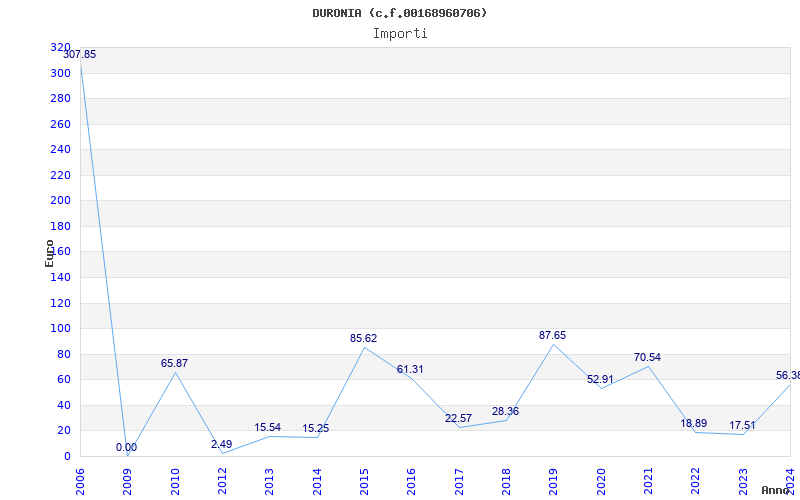Screen dimensions: 800x500
Task: Select the 87.65 peak label
Action: 552,335
